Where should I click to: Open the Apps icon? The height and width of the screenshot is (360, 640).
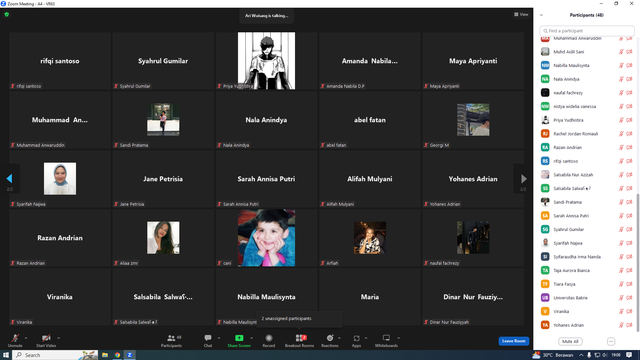[356, 338]
